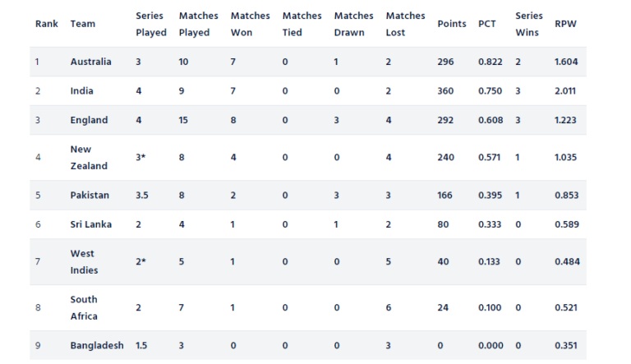Open the New Zealand team entry
631x364 pixels.
coord(89,158)
